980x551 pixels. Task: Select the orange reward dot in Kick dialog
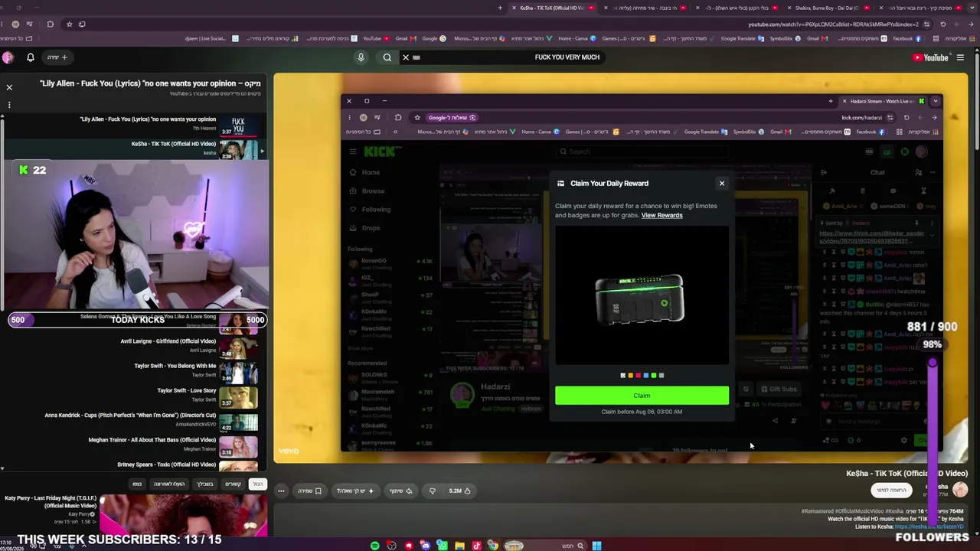tap(630, 376)
